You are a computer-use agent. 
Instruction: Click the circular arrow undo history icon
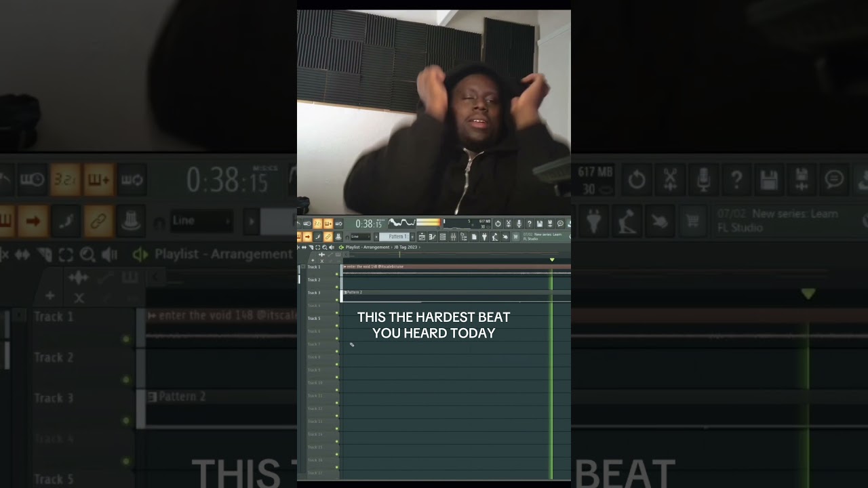[x=498, y=224]
